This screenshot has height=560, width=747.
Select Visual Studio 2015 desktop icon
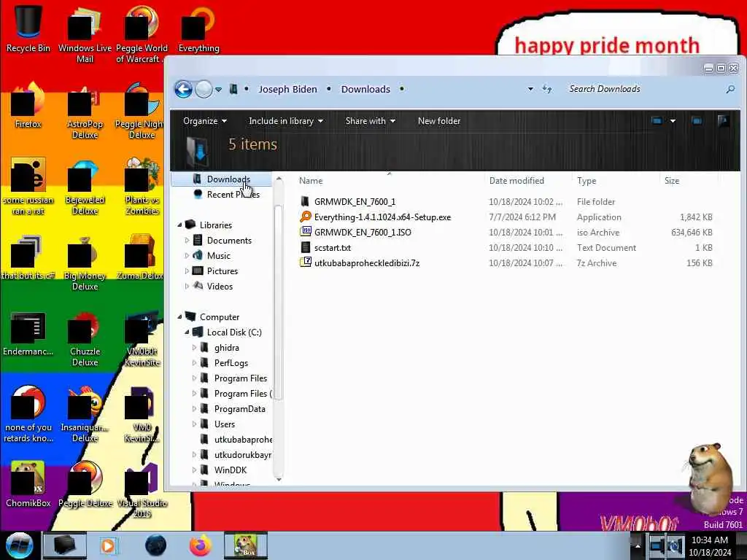point(142,489)
